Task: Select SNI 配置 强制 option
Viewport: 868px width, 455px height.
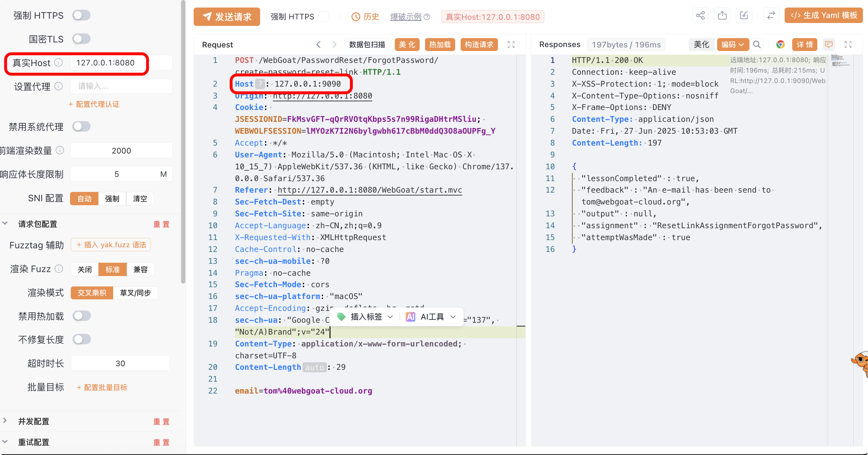Action: (112, 198)
